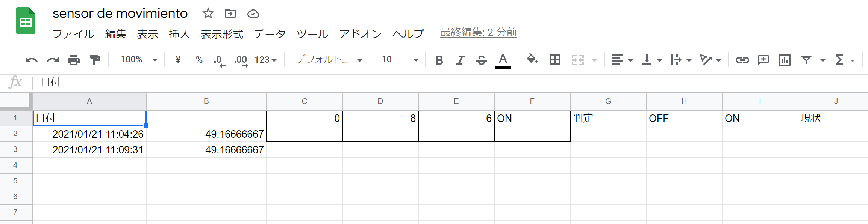Toggle strikethrough formatting

[482, 60]
